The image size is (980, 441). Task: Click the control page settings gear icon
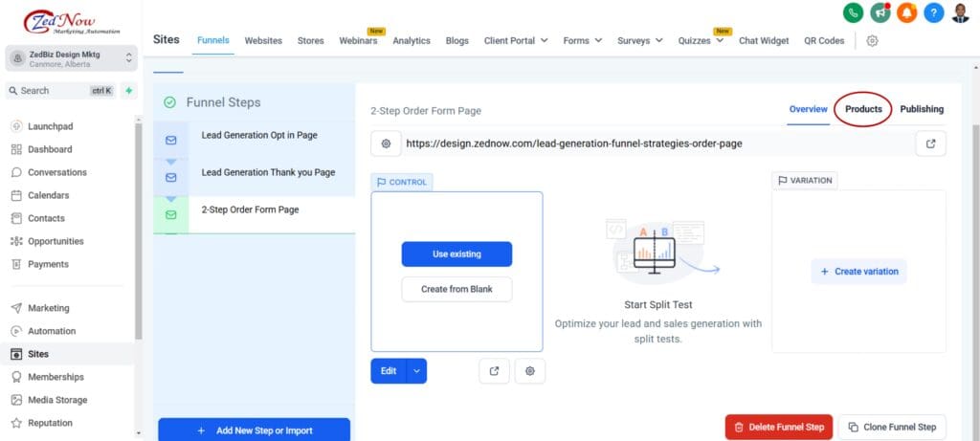530,371
